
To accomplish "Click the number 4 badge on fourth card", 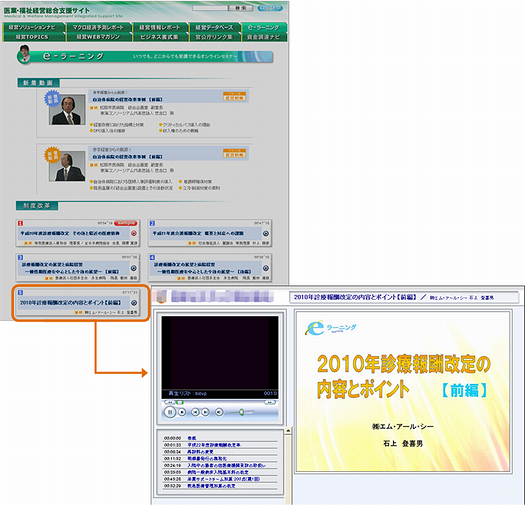I will (x=152, y=258).
